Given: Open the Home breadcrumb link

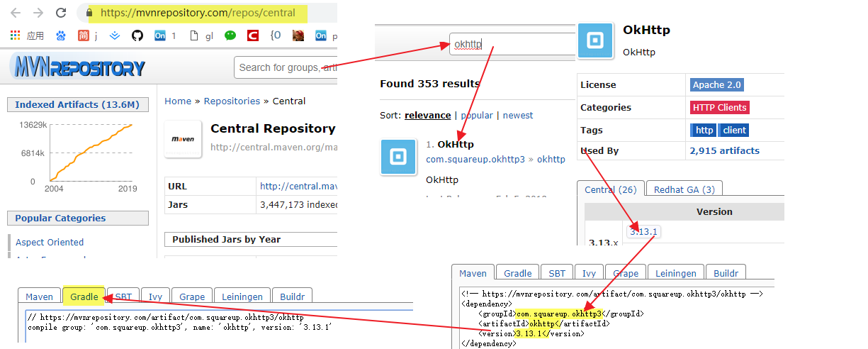Looking at the screenshot, I should [x=178, y=101].
